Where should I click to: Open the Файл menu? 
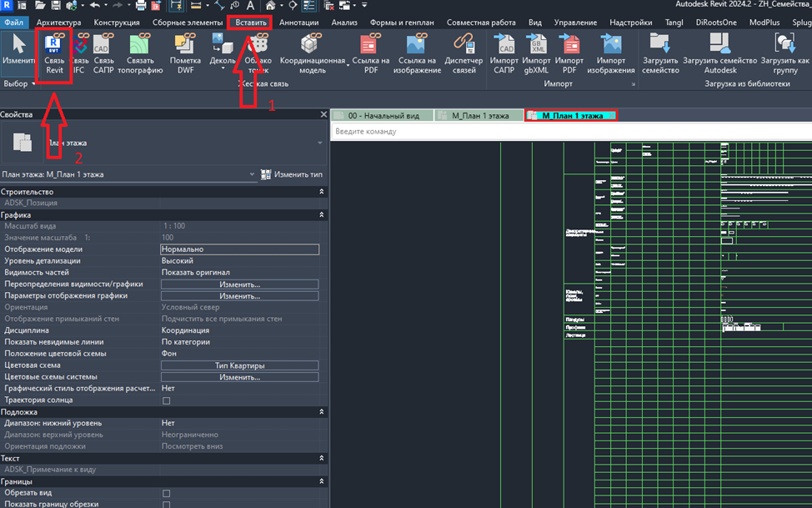14,23
